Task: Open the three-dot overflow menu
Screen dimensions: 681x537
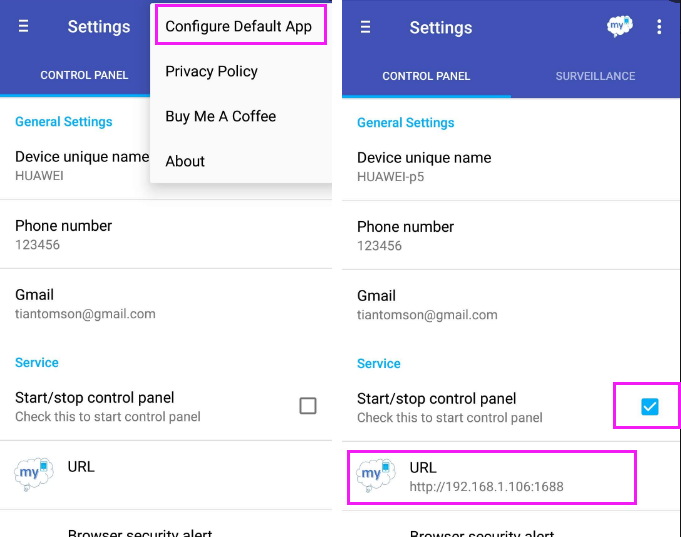Action: [x=659, y=27]
